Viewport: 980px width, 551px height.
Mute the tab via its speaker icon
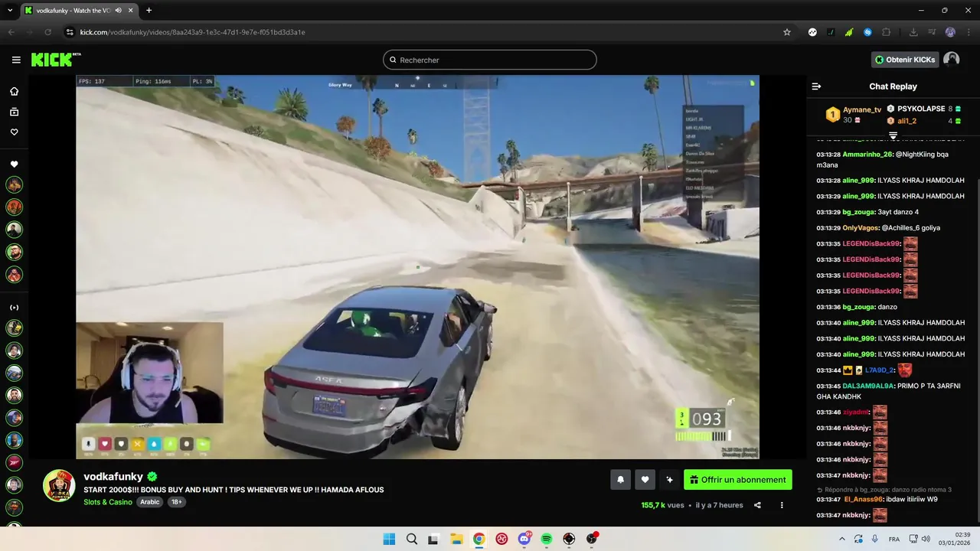pos(118,10)
